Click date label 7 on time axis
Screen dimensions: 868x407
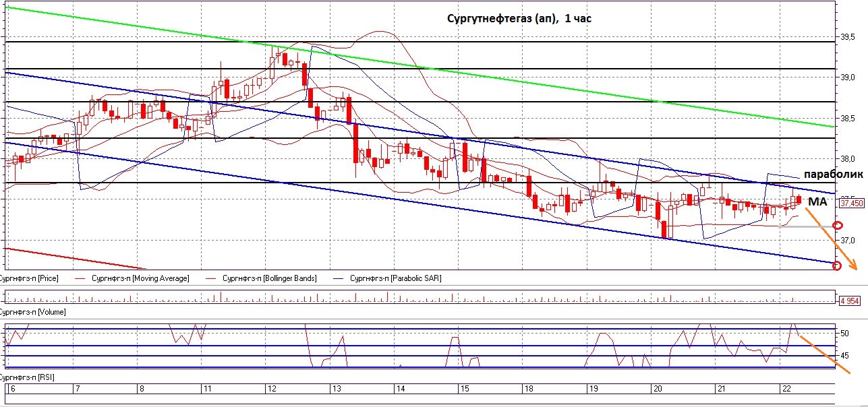[77, 389]
